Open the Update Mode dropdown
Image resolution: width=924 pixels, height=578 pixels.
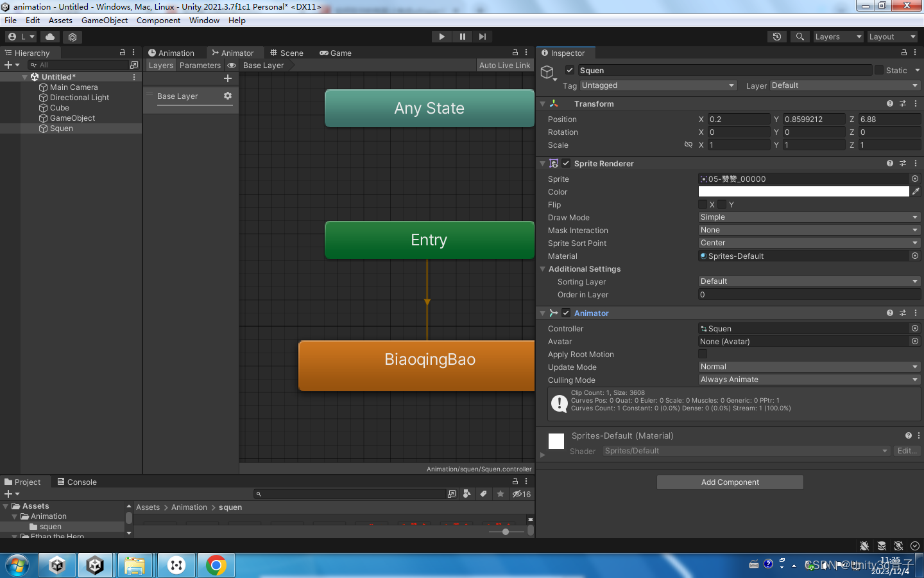point(809,367)
